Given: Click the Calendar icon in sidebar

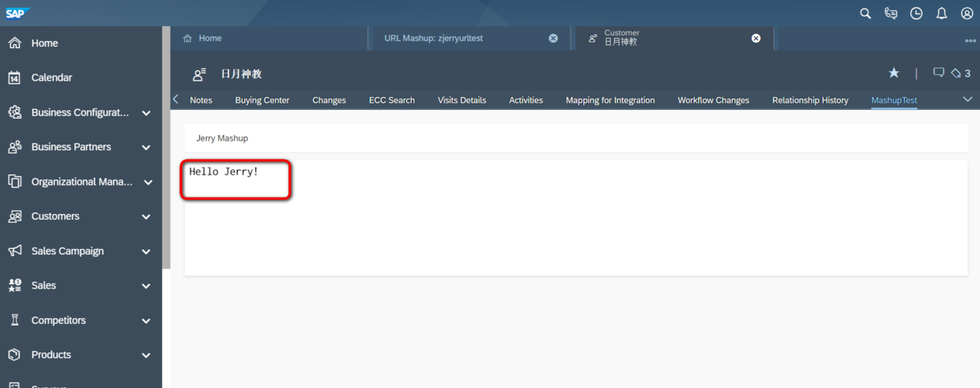Looking at the screenshot, I should 14,77.
